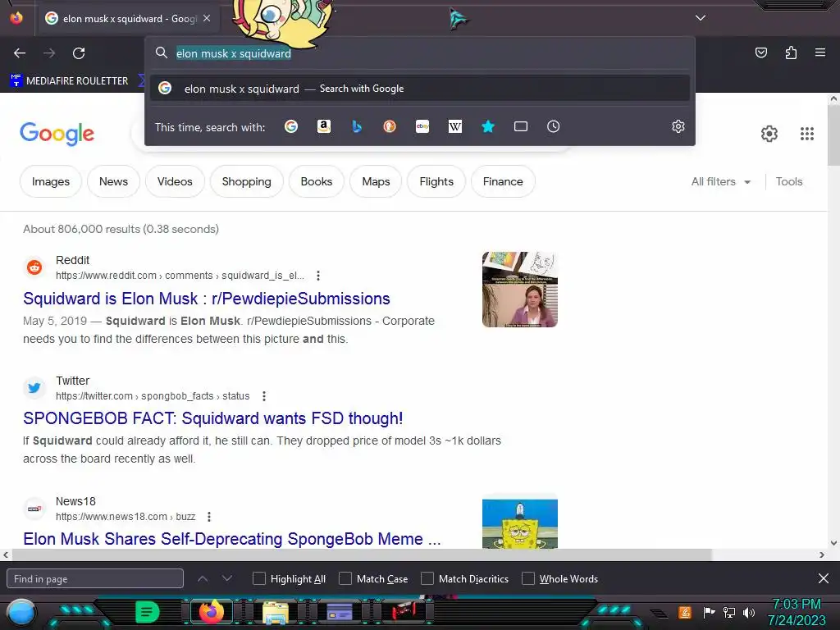
Task: Select the Flights filter tab
Action: pyautogui.click(x=436, y=181)
